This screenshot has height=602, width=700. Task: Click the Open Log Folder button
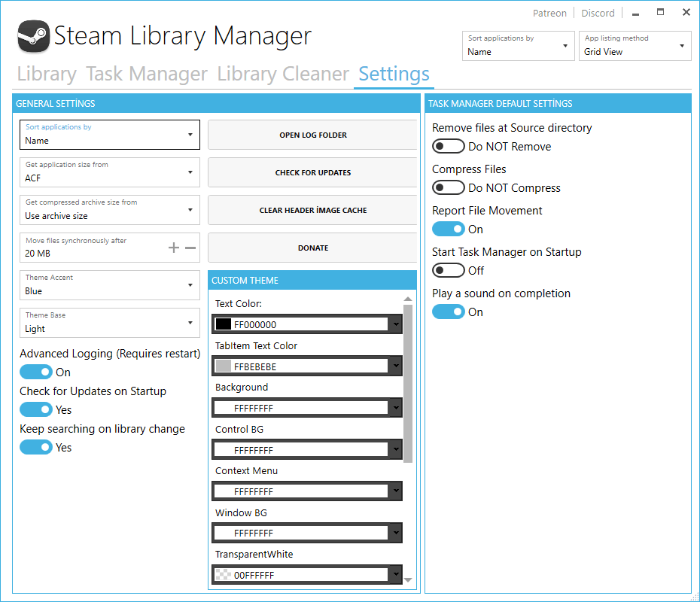313,135
